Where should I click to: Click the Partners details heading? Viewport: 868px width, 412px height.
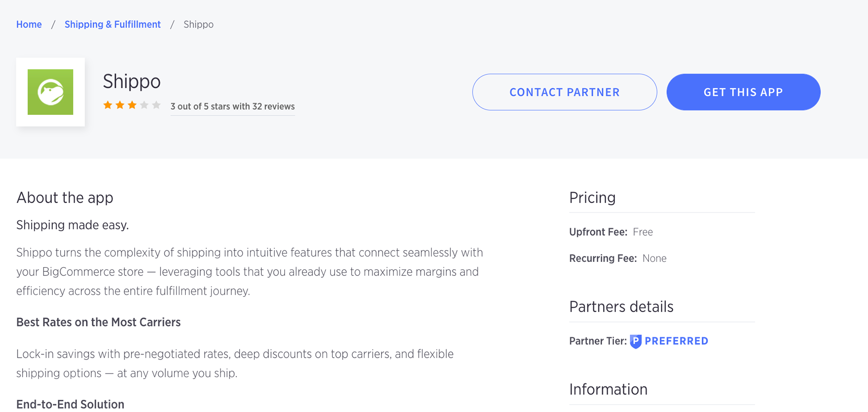coord(621,307)
